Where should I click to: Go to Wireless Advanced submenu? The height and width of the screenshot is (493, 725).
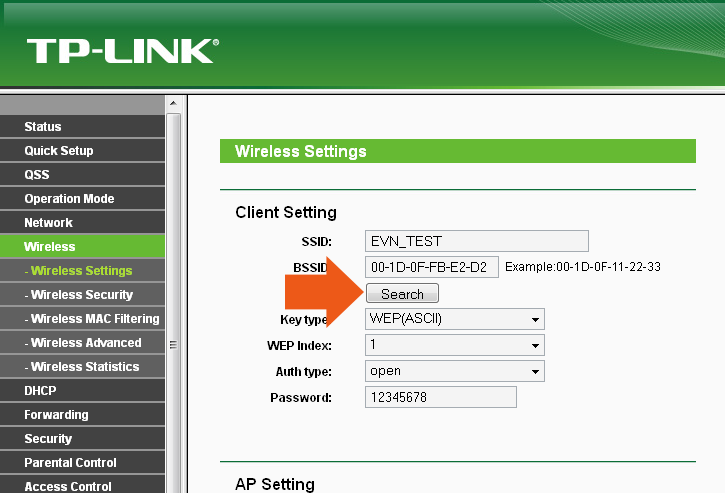[82, 343]
